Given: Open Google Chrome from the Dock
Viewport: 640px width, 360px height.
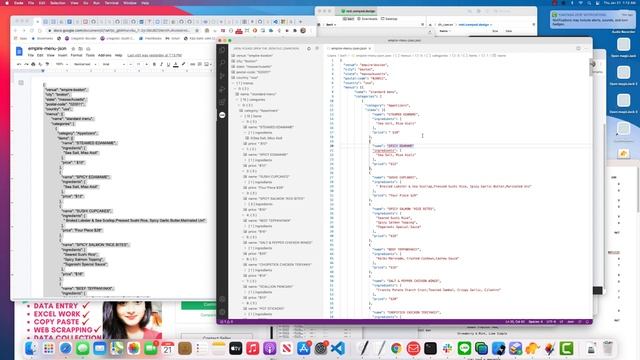Looking at the screenshot, I should point(396,348).
